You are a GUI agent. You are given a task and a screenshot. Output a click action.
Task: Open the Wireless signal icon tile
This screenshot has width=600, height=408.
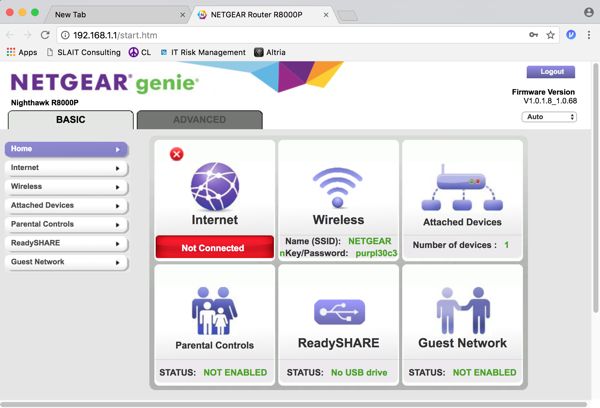[338, 188]
